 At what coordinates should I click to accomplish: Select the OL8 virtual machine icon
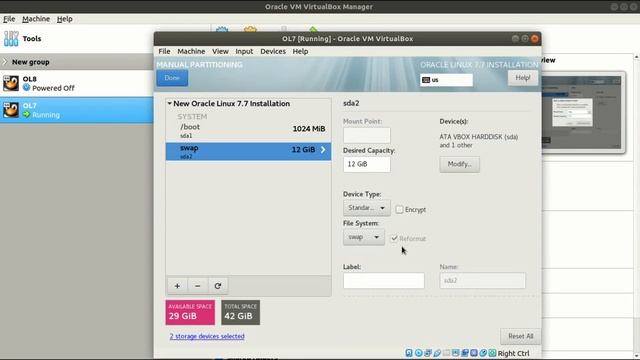(11, 83)
